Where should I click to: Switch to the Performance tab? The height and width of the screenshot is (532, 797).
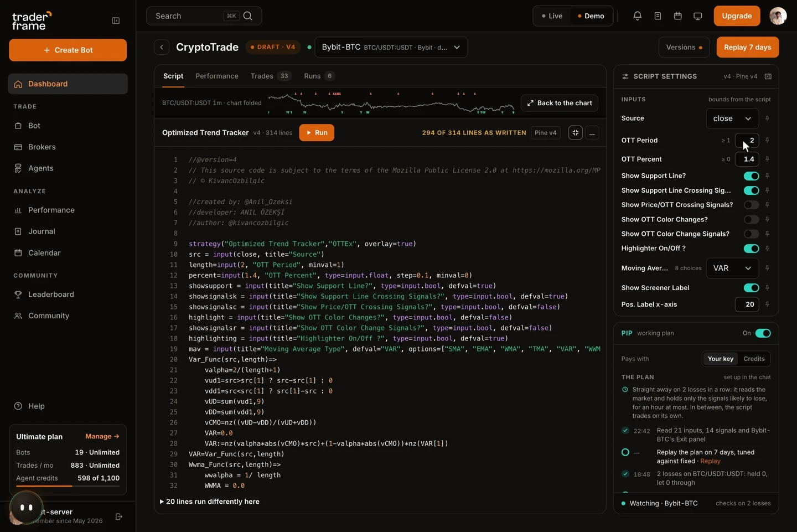click(x=217, y=76)
